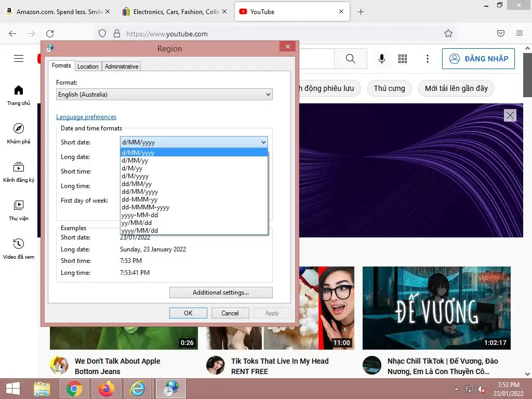The height and width of the screenshot is (399, 532).
Task: Select yyyy/MM/dd date format
Action: point(194,231)
